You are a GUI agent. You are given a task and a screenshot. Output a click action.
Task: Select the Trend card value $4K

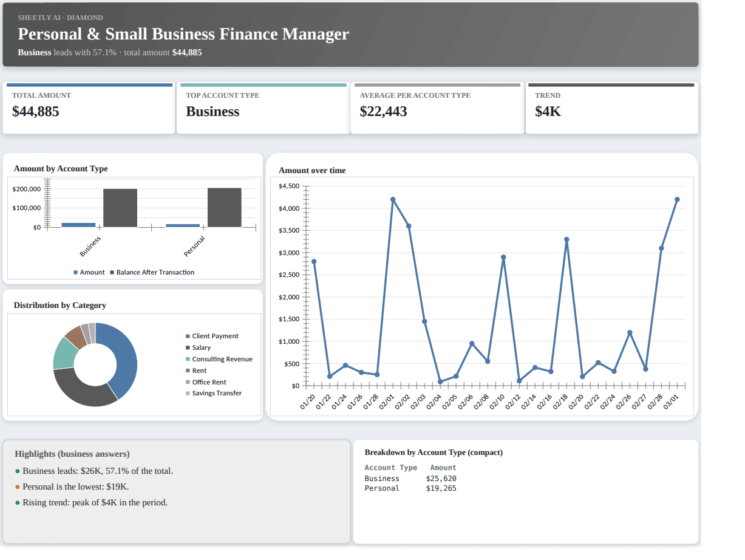pos(548,111)
